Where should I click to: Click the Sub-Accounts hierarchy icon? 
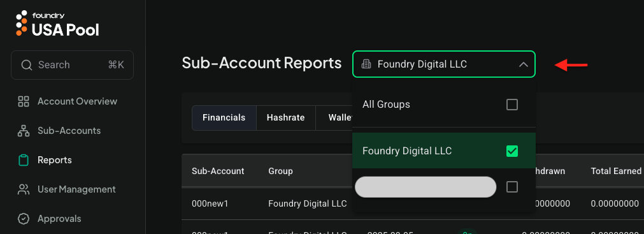coord(24,131)
